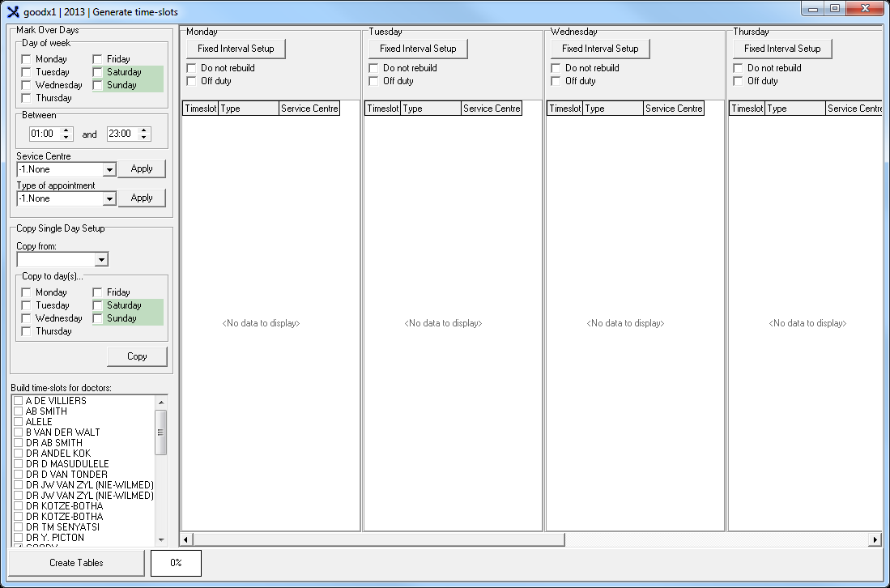Click Service Centre column header under Tuesday

(x=492, y=109)
